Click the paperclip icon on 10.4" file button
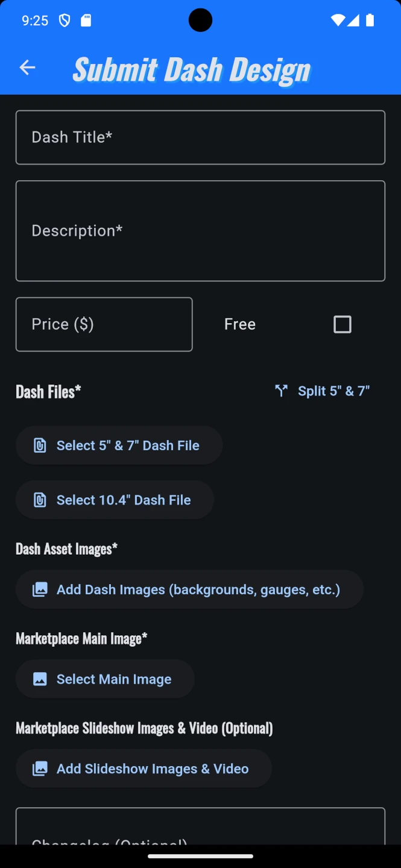The image size is (401, 868). point(39,500)
